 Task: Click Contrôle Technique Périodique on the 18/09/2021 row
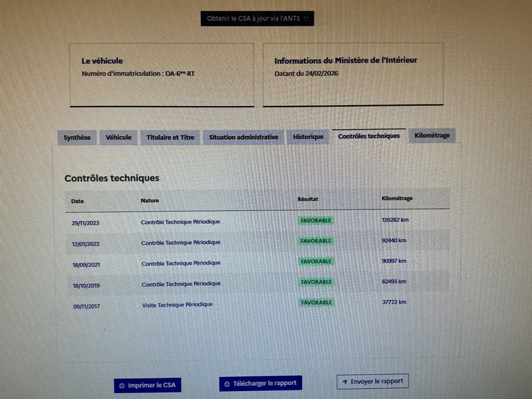point(181,263)
